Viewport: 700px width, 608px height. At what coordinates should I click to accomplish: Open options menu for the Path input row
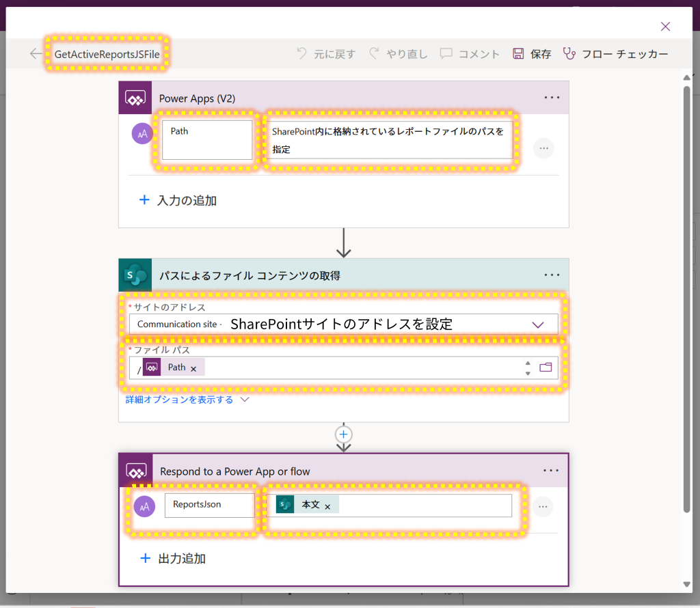click(x=543, y=148)
